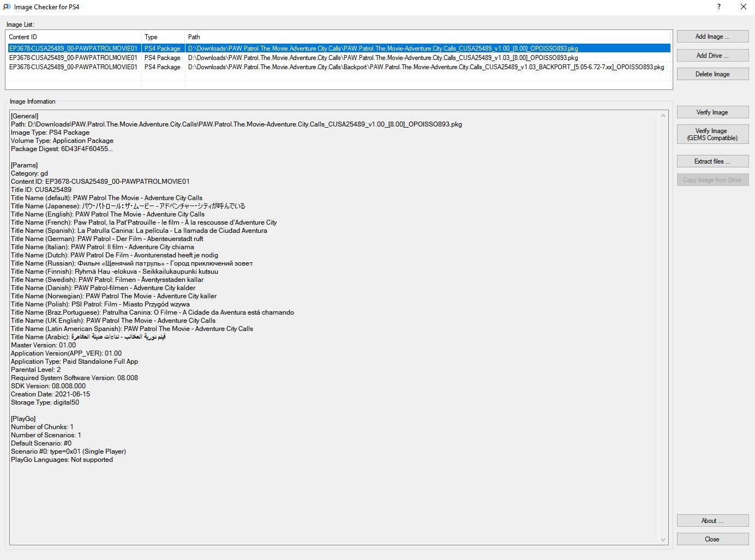Click the Extract files button

712,161
